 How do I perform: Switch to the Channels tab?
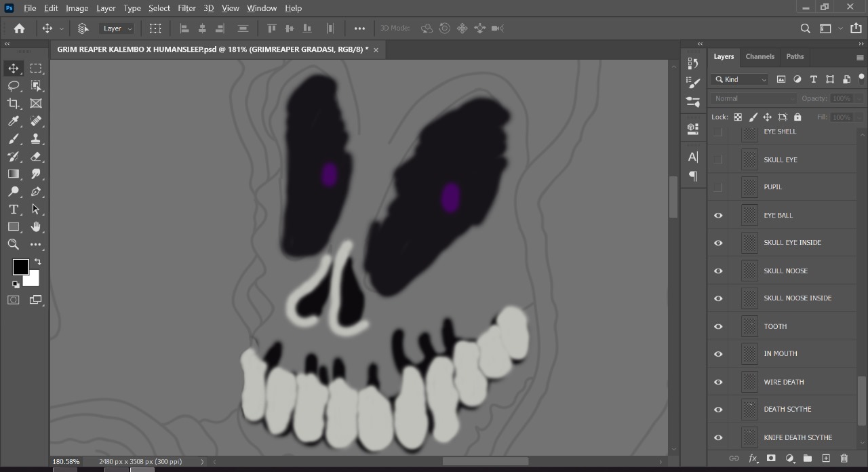(759, 56)
